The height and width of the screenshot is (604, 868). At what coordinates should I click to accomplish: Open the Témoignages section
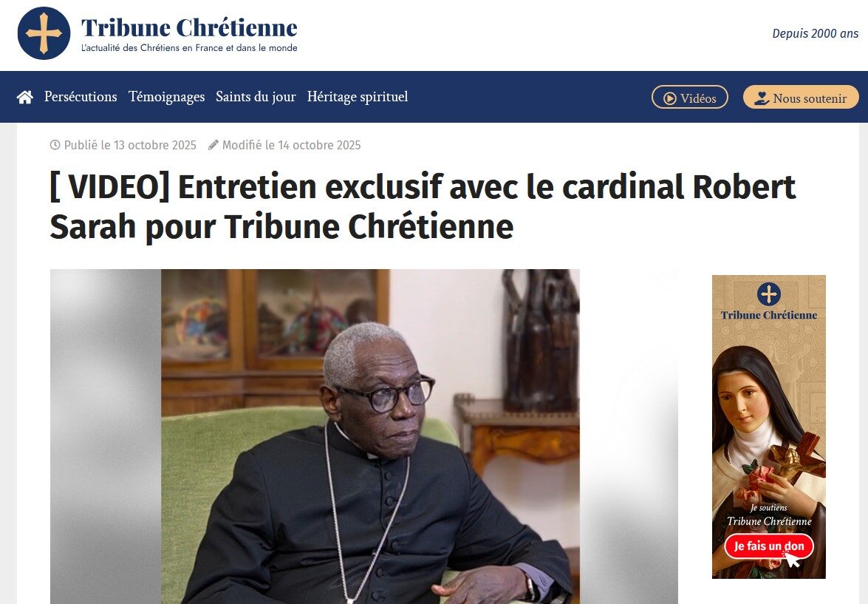[167, 96]
